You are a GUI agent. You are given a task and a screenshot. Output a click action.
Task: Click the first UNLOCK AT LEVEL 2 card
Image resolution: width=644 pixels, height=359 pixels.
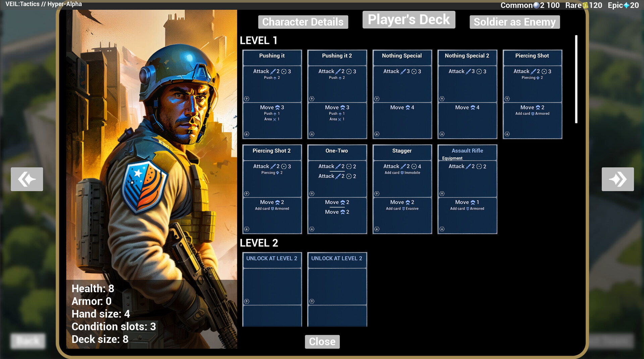pos(272,289)
